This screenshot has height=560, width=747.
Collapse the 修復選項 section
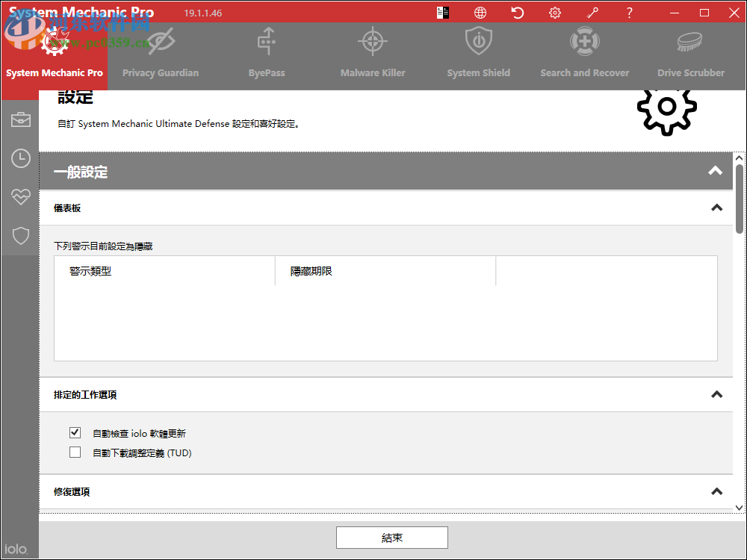click(x=716, y=491)
